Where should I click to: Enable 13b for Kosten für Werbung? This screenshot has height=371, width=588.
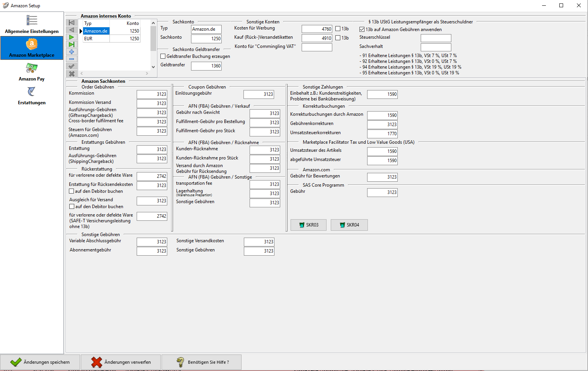click(338, 29)
